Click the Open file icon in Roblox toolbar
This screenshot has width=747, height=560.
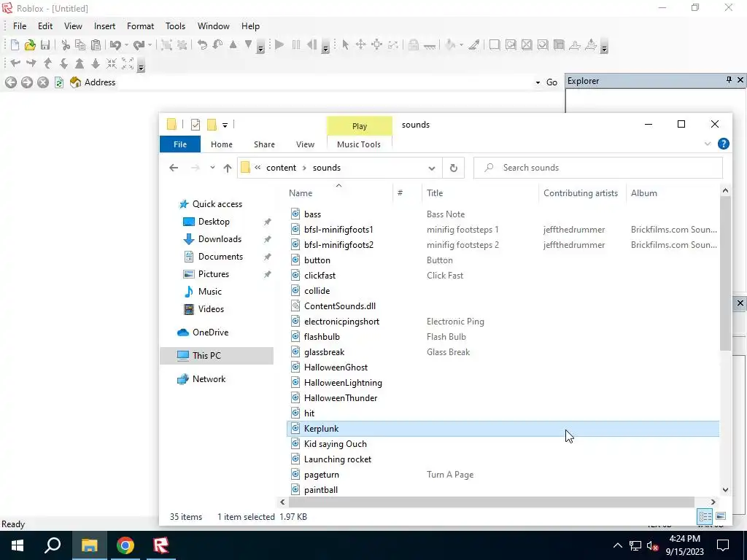[30, 45]
